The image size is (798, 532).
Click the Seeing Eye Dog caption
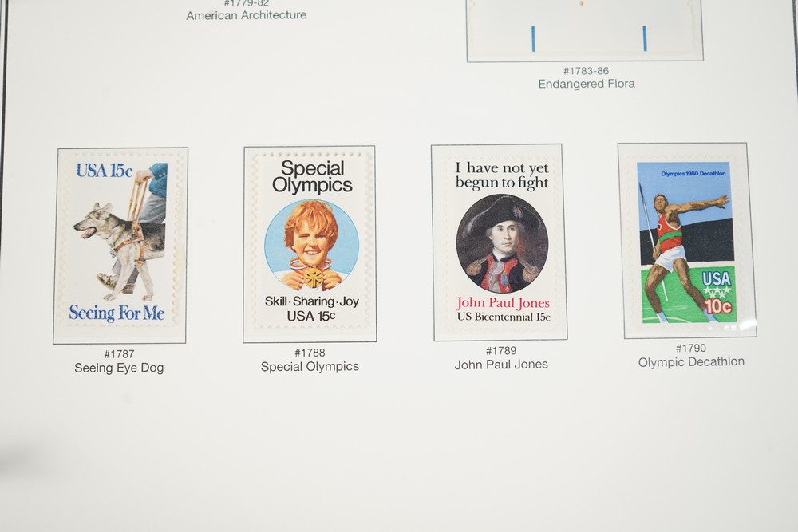click(119, 368)
